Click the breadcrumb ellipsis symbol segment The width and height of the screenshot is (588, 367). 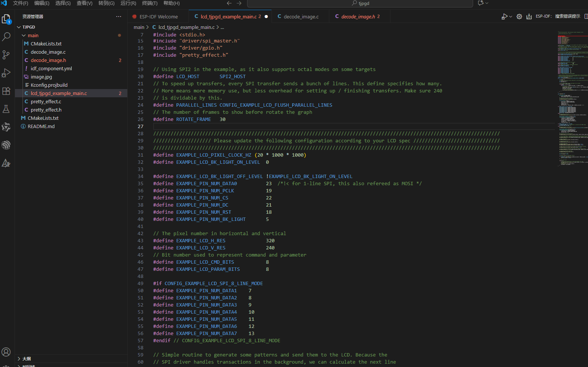click(222, 27)
